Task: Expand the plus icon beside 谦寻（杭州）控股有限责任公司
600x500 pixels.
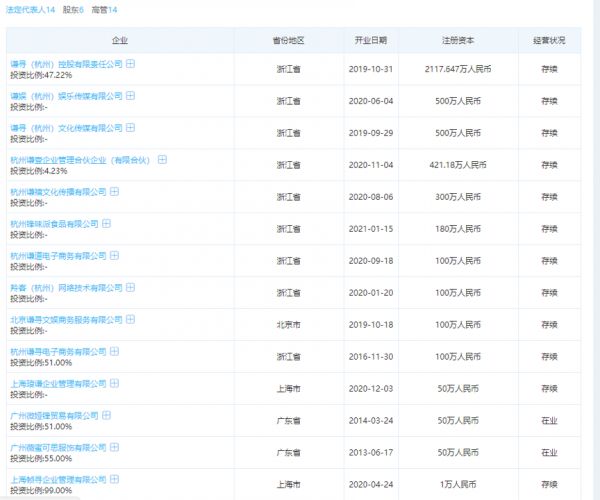Action: tap(130, 63)
